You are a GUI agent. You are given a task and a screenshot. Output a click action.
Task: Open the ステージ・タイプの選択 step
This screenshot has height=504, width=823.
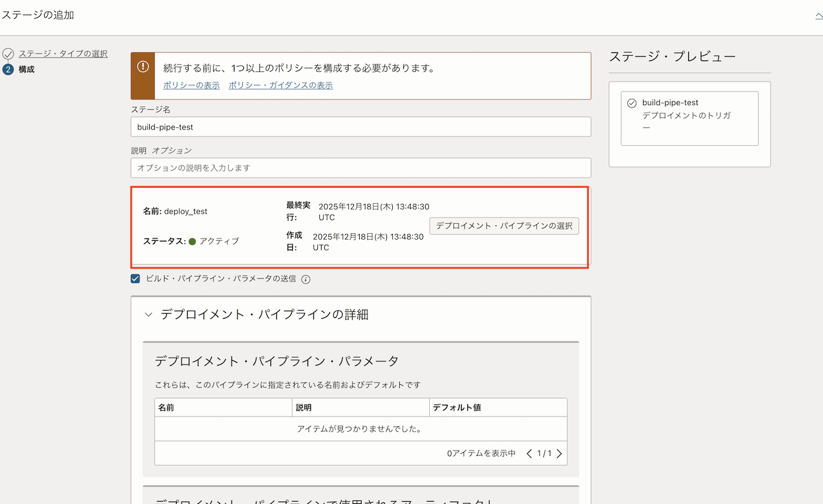(x=63, y=54)
